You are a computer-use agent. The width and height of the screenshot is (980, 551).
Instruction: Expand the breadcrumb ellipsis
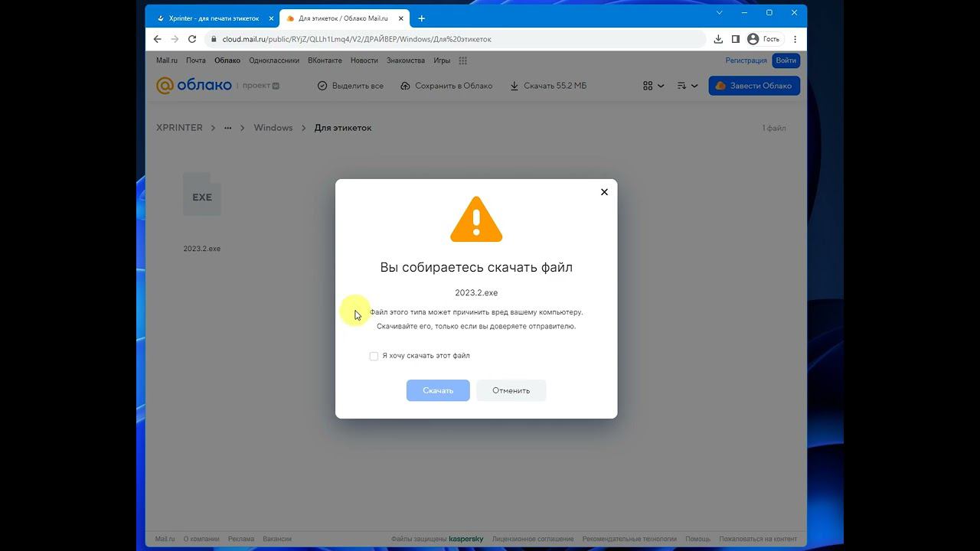pyautogui.click(x=227, y=128)
